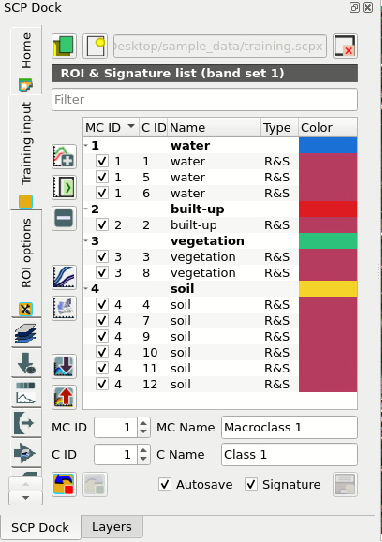The height and width of the screenshot is (542, 382).
Task: Collapse the soil macroclass group
Action: click(86, 288)
